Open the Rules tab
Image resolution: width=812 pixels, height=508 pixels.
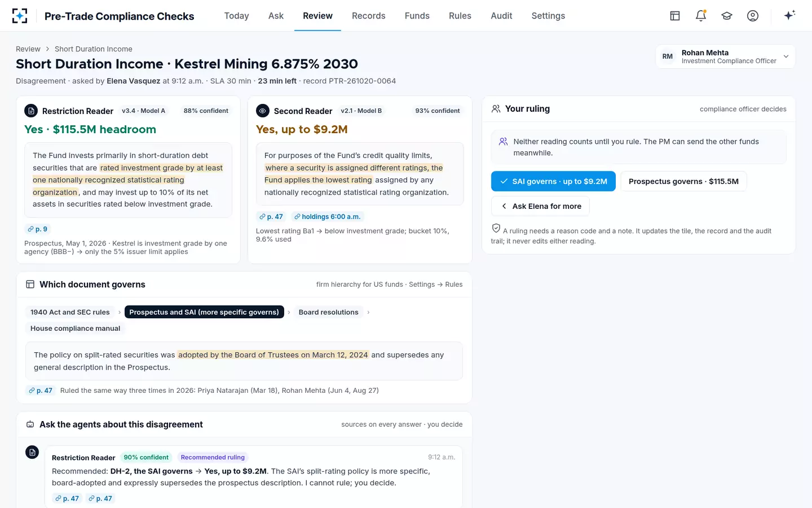[x=460, y=16]
